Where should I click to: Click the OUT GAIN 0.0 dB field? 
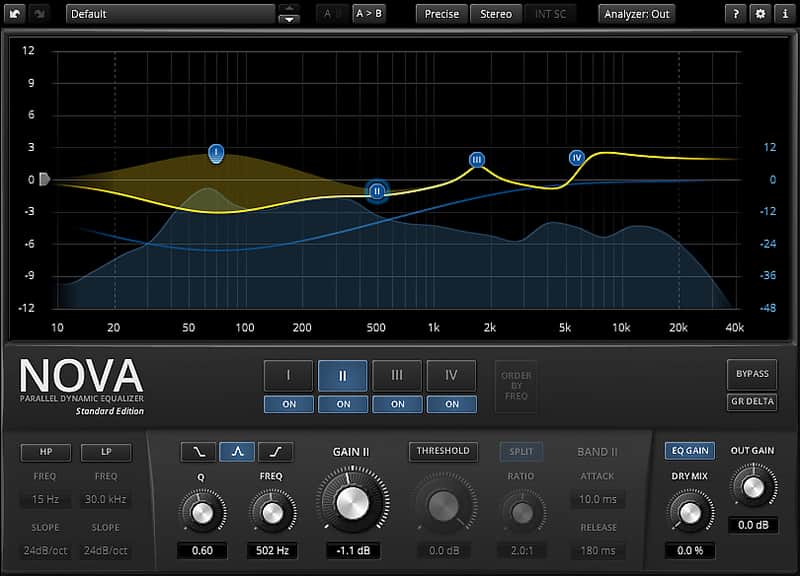pyautogui.click(x=753, y=525)
